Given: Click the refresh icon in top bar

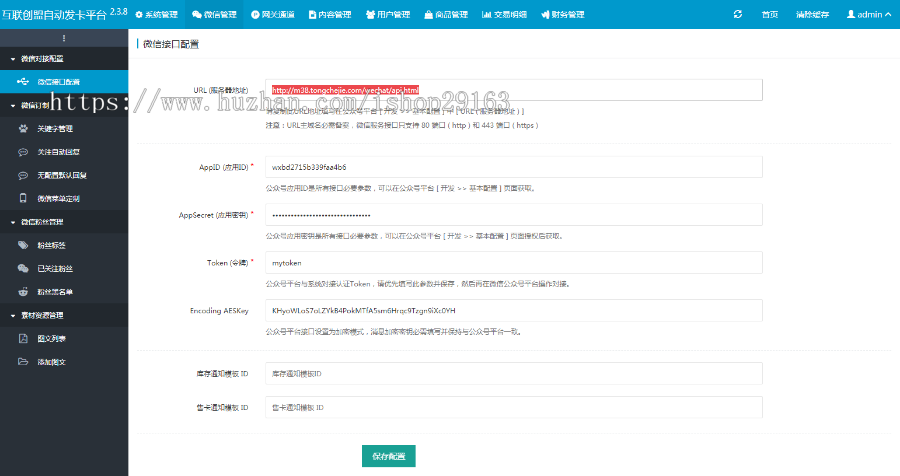Looking at the screenshot, I should [738, 15].
